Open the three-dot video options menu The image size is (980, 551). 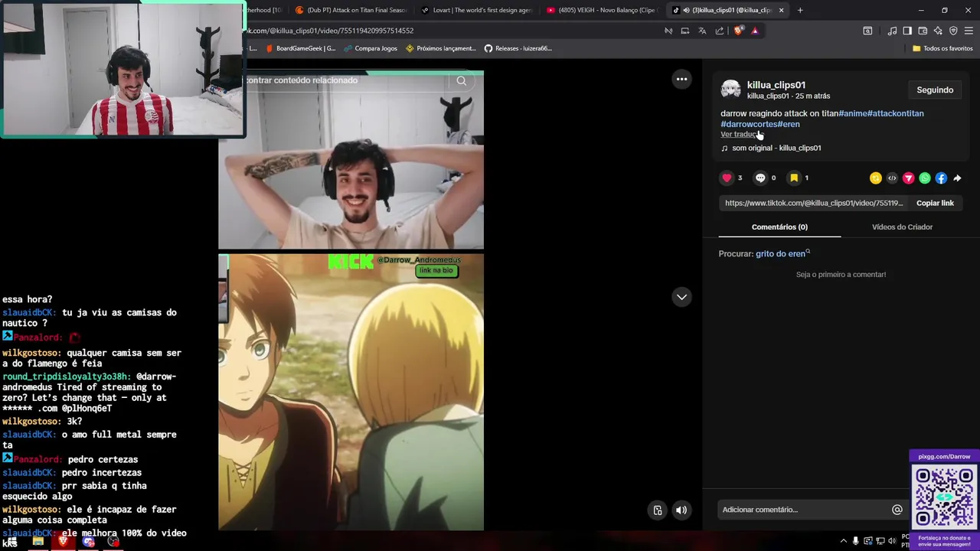[x=681, y=79]
